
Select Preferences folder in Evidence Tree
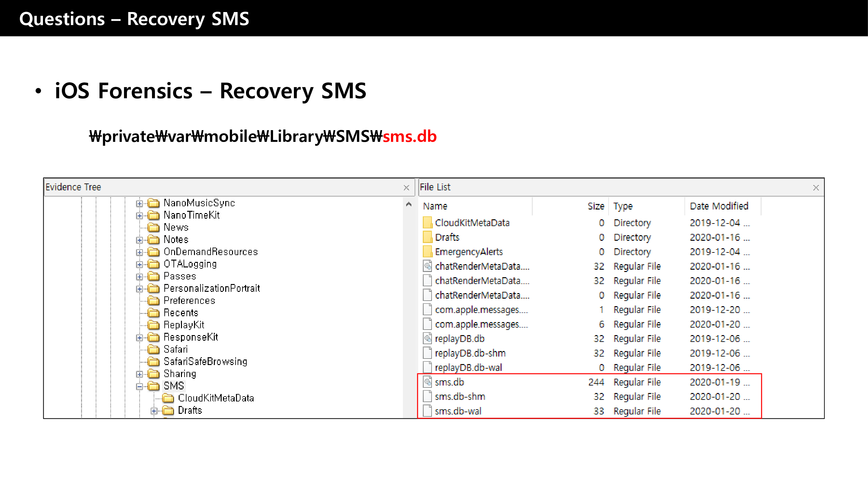pos(189,300)
